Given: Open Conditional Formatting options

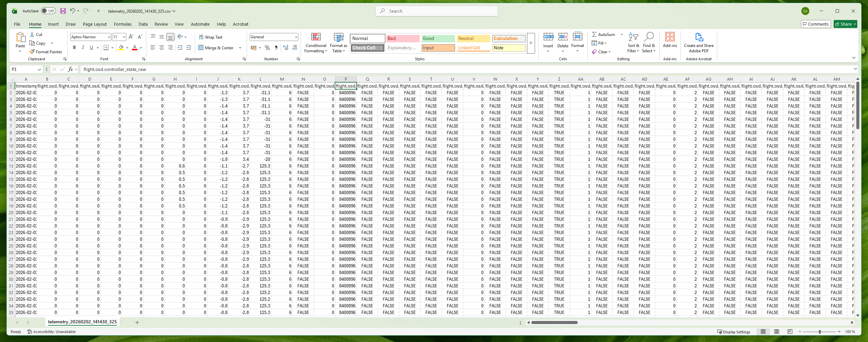Looking at the screenshot, I should [x=316, y=43].
